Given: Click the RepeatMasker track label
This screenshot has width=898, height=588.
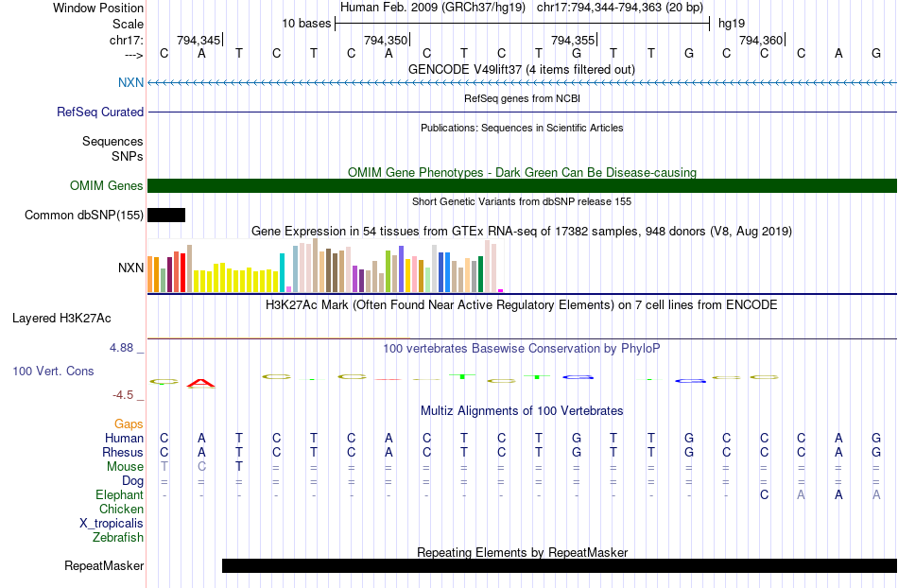Looking at the screenshot, I should (104, 565).
